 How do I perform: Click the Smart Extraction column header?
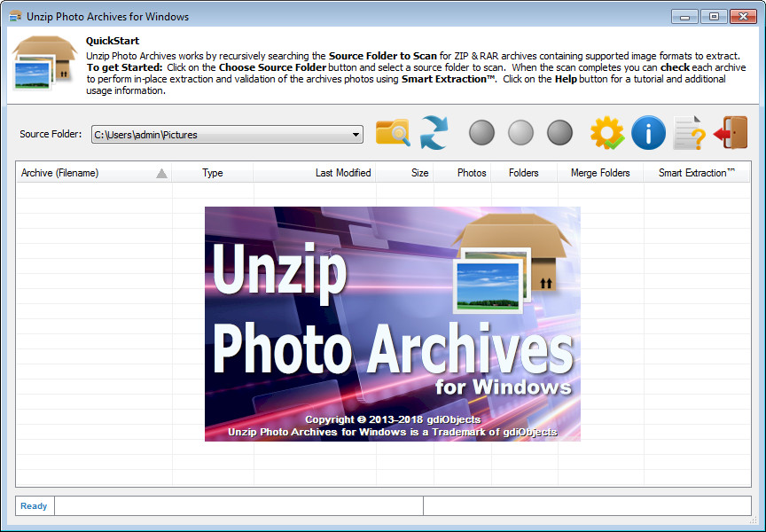coord(697,173)
